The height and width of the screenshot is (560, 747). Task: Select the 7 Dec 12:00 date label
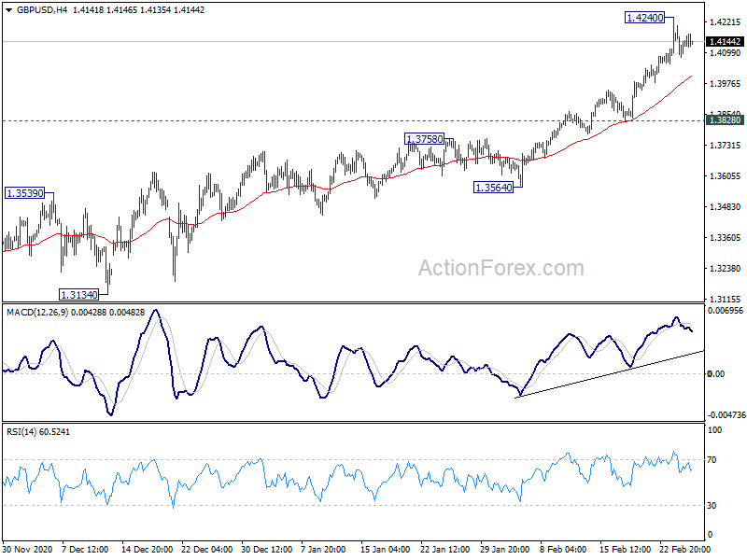click(85, 549)
